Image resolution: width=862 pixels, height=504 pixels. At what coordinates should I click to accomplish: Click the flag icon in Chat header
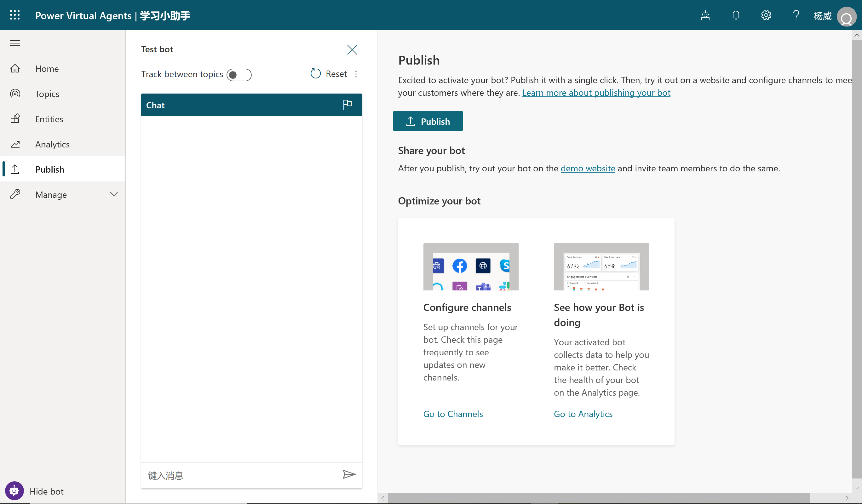347,104
